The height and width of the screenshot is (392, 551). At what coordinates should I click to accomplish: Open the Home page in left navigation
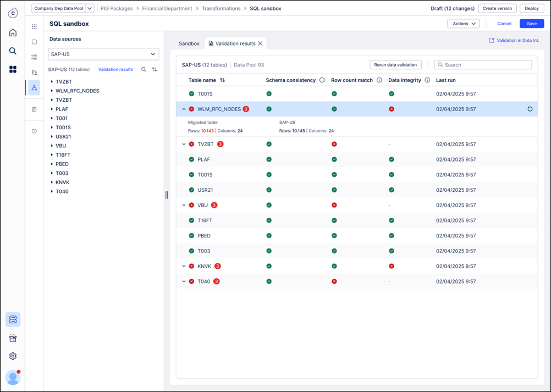13,32
